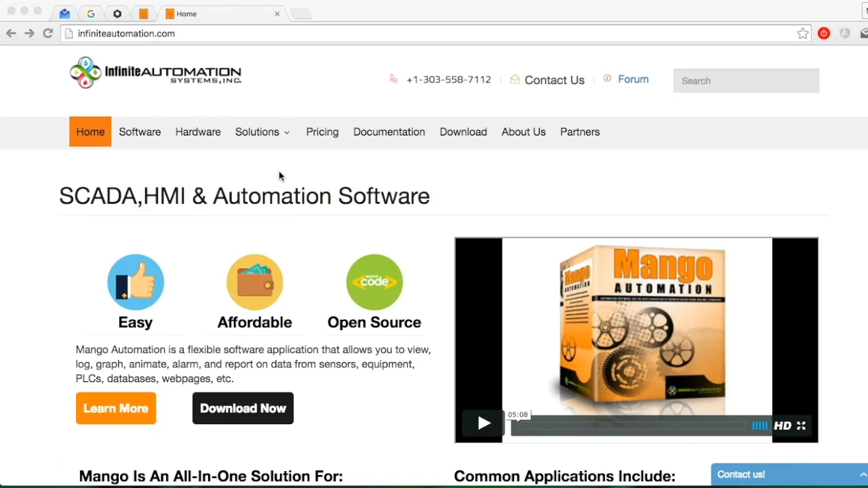Open the About Us navigation item

[524, 132]
